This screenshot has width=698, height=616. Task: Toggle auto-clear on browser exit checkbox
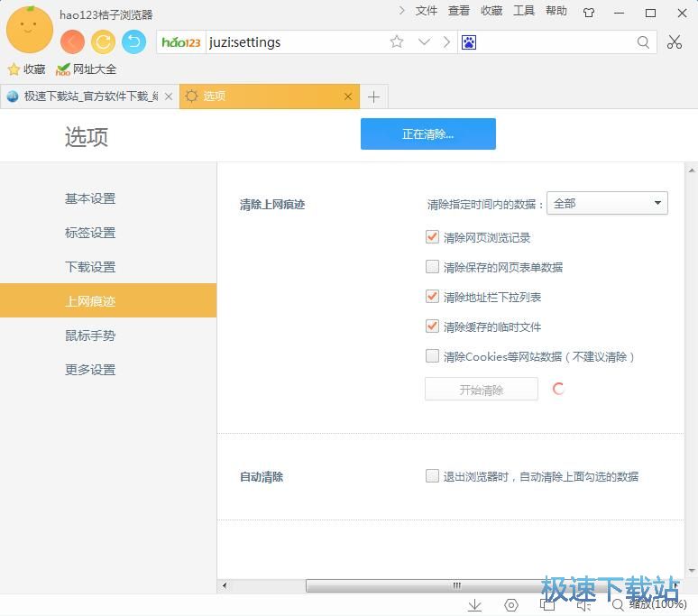pyautogui.click(x=432, y=476)
